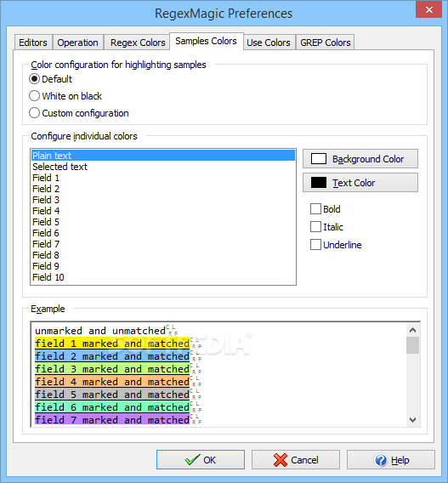Click the red X icon on Cancel
This screenshot has height=483, width=448.
click(x=281, y=460)
